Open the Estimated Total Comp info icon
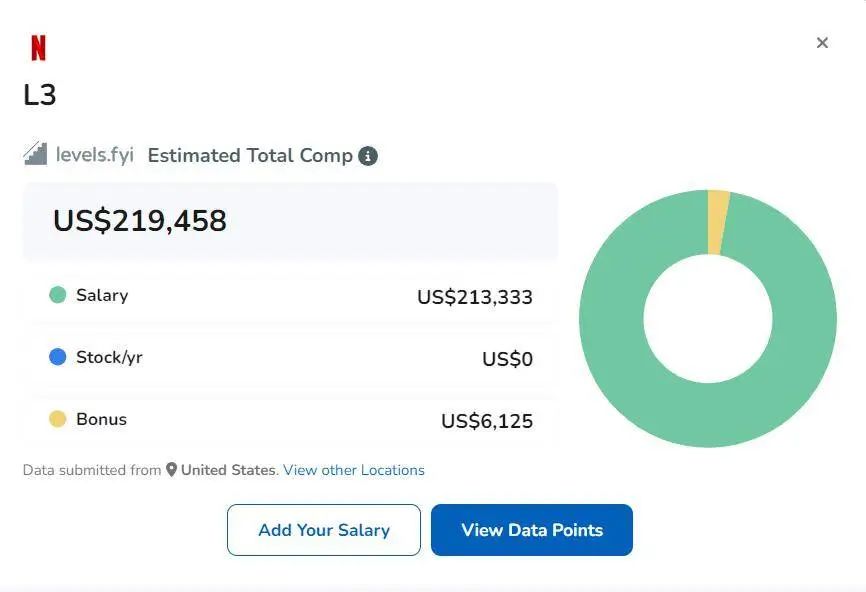The image size is (866, 592). point(368,156)
